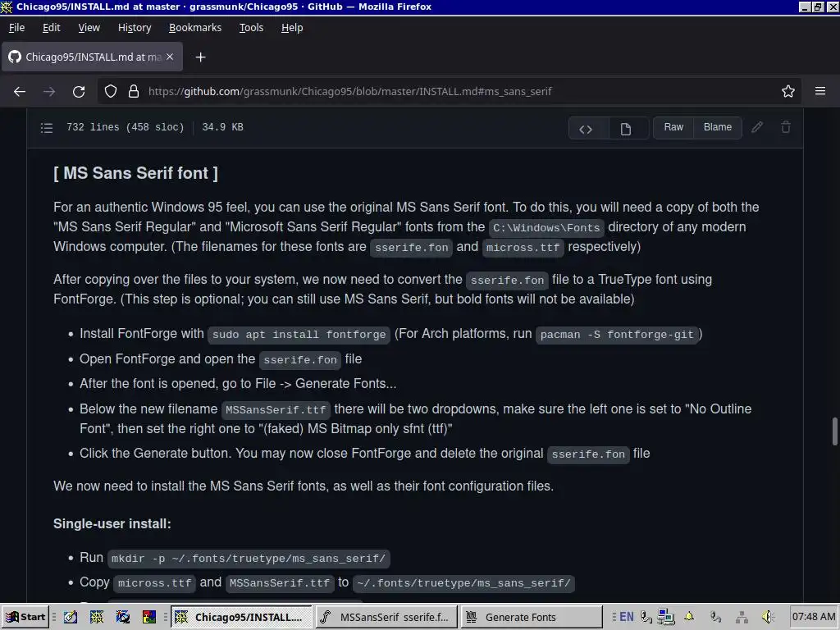This screenshot has height=630, width=840.
Task: Click the padlock site security icon
Action: pyautogui.click(x=134, y=92)
